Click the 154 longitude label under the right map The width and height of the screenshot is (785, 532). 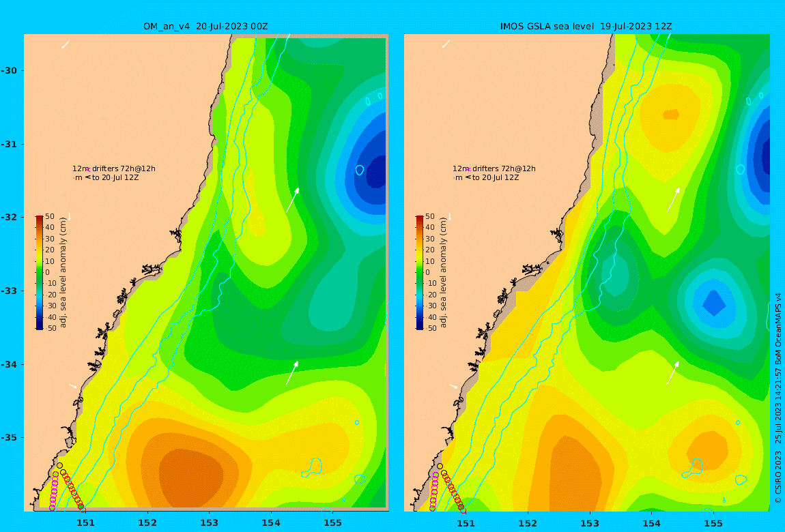click(651, 523)
